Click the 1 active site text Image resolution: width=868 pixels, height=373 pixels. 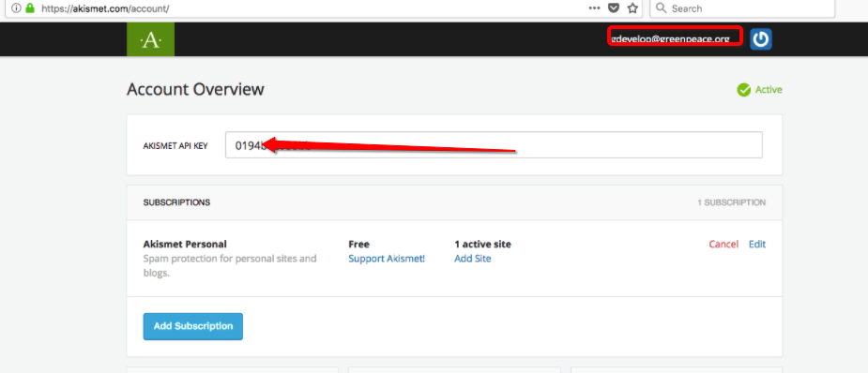click(x=482, y=245)
